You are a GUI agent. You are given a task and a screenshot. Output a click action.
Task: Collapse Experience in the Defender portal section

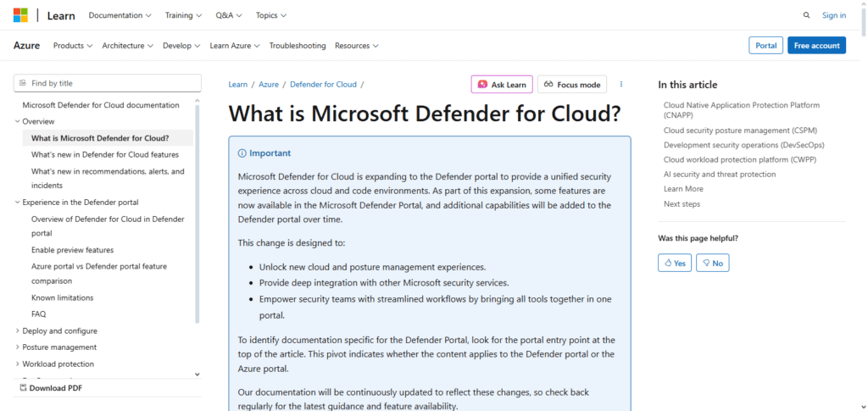76,202
